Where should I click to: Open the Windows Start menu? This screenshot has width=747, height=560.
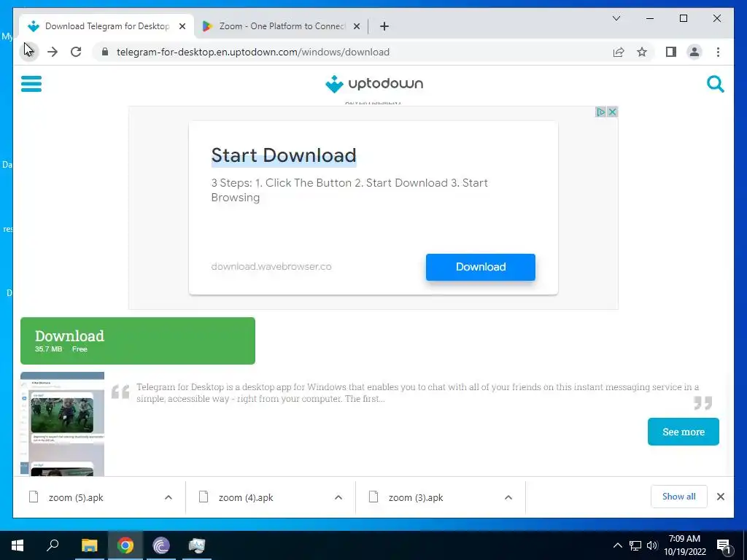(18, 545)
